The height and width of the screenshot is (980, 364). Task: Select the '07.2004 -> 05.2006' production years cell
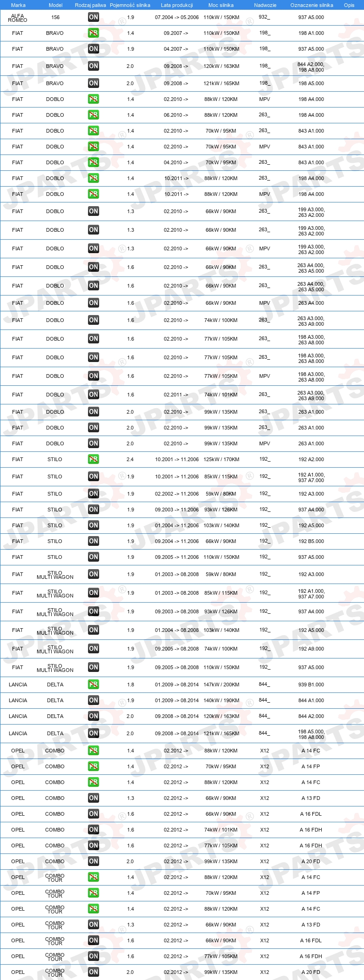click(177, 17)
